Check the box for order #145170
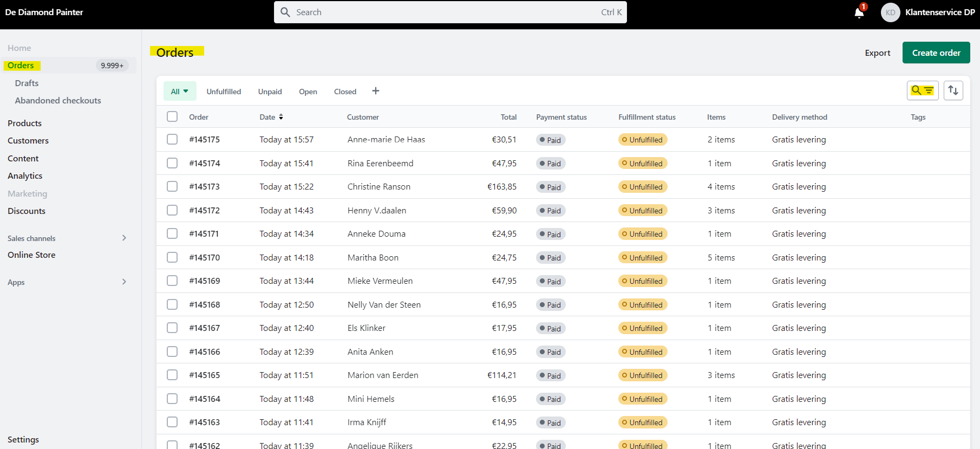This screenshot has width=980, height=449. tap(172, 257)
